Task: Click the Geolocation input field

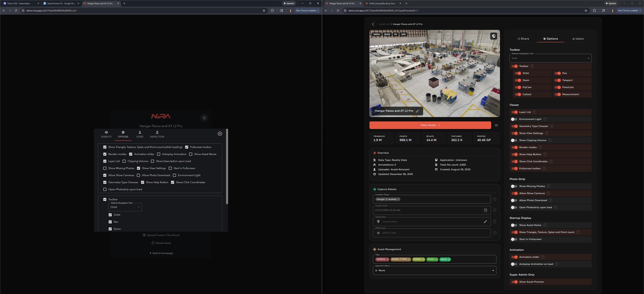Action: pyautogui.click(x=432, y=222)
